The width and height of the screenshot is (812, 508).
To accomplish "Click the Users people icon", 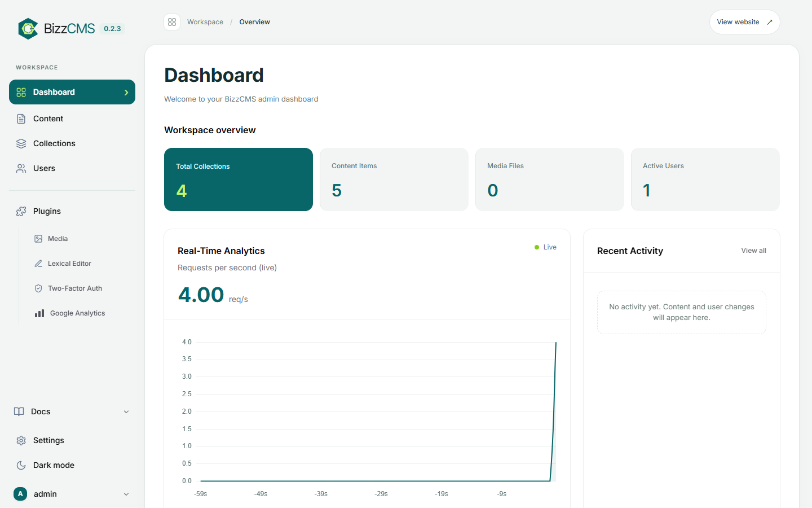I will [x=21, y=168].
